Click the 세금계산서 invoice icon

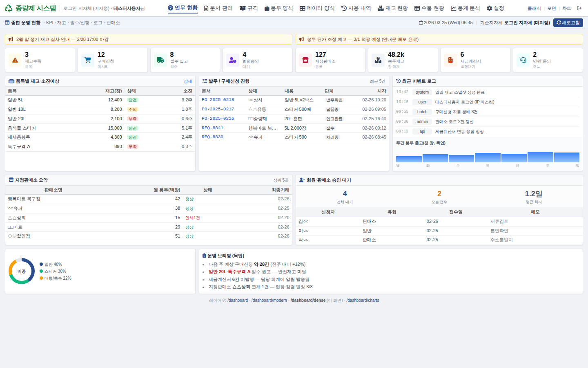pos(450,60)
